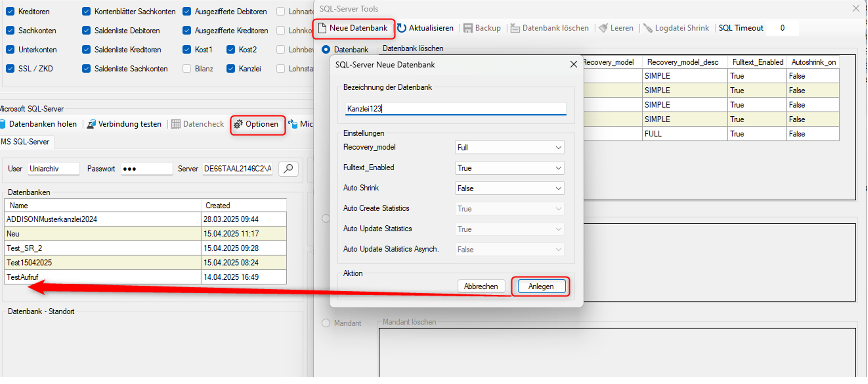Toggle the Sachkonten checkbox
This screenshot has height=384, width=868.
(x=10, y=30)
